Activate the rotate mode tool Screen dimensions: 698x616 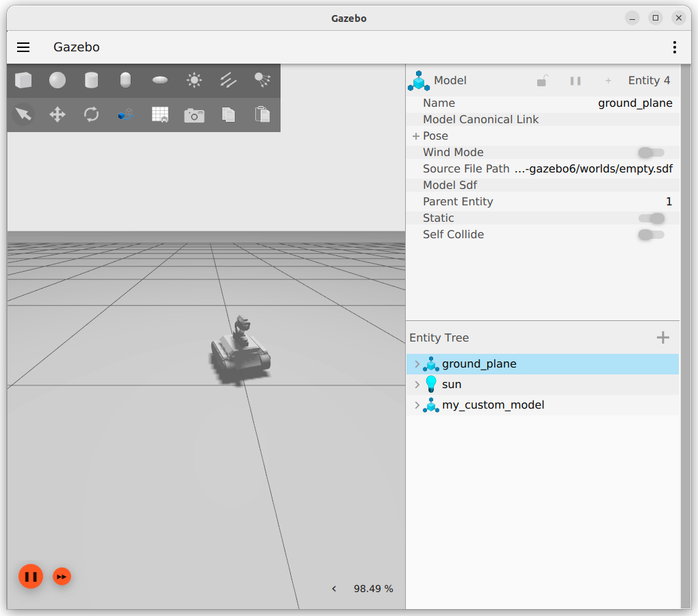(91, 114)
